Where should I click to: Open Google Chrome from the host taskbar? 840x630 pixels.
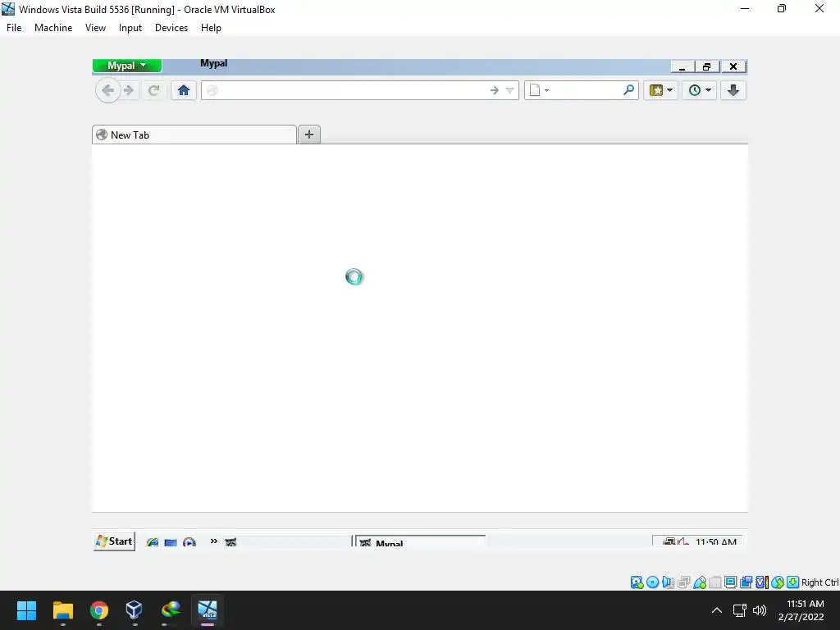tap(99, 610)
